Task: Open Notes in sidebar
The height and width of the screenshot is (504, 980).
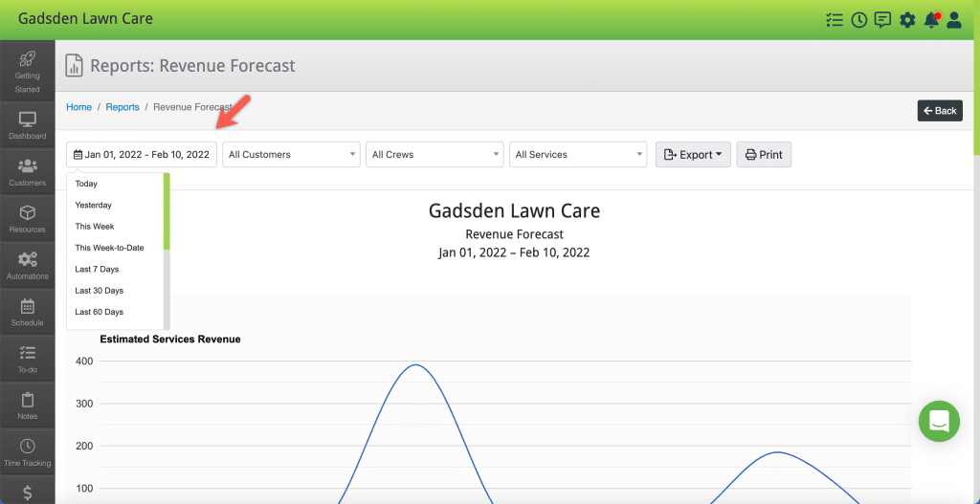Action: (x=28, y=405)
